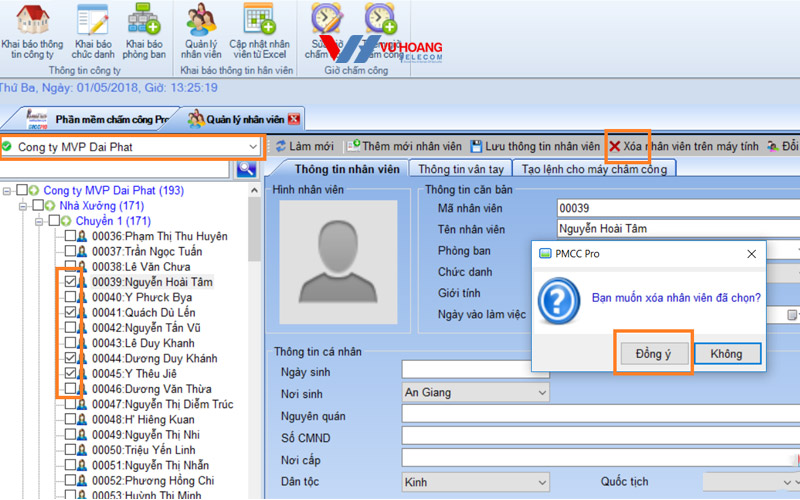
Task: Expand the Nơi sinh An Giang dropdown
Action: tap(541, 392)
